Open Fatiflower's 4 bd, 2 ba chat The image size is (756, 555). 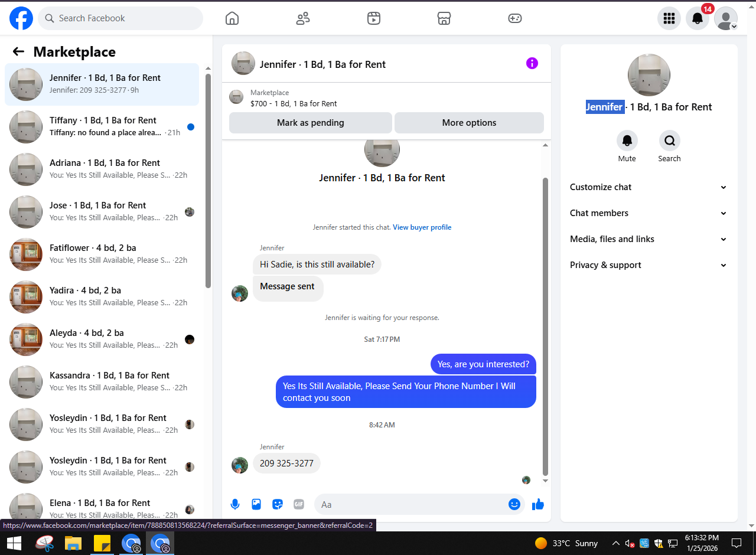tap(102, 254)
